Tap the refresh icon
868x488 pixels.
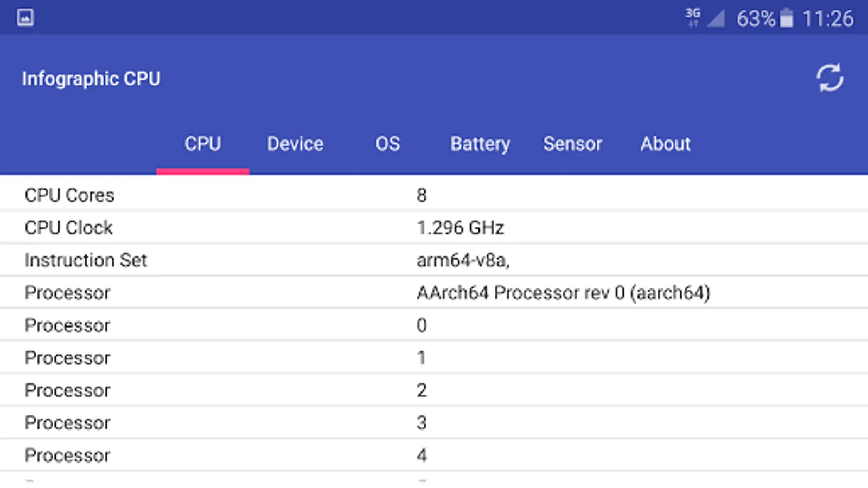click(829, 79)
